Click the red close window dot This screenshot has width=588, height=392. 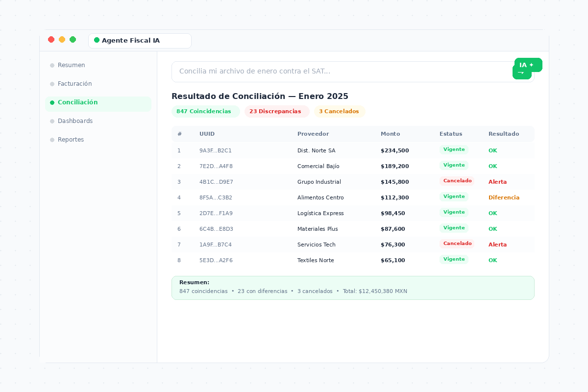click(x=51, y=39)
